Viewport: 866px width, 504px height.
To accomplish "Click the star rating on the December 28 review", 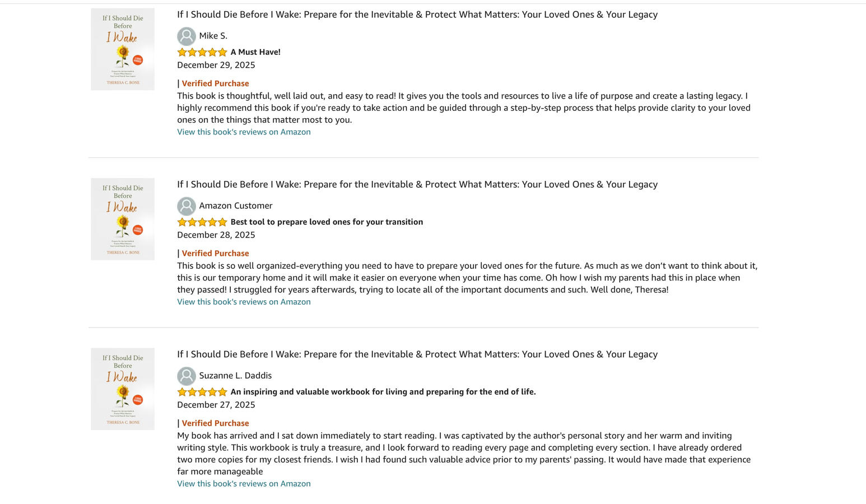I will pos(202,222).
